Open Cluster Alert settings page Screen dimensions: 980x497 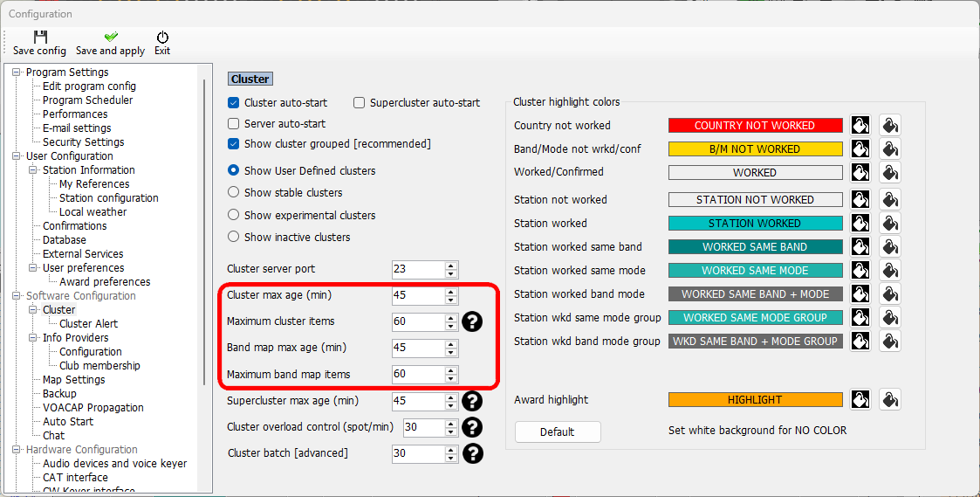click(x=88, y=323)
